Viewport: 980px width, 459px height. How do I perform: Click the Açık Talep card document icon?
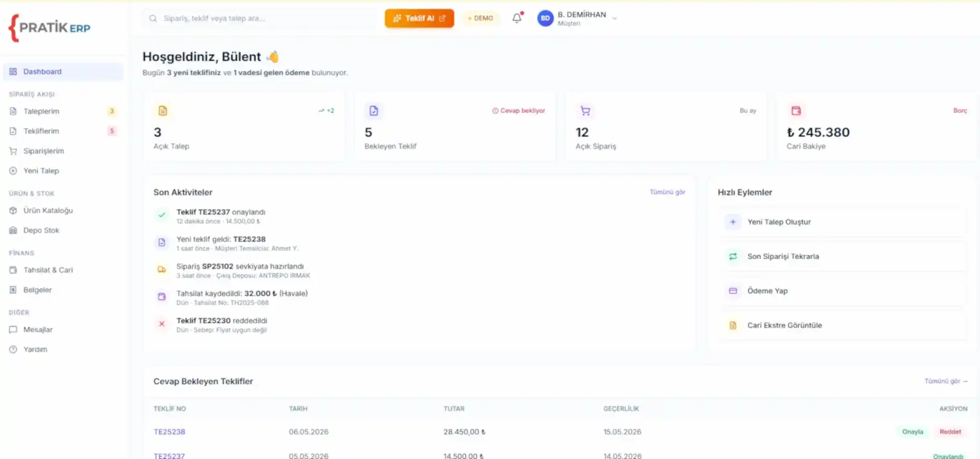point(163,111)
